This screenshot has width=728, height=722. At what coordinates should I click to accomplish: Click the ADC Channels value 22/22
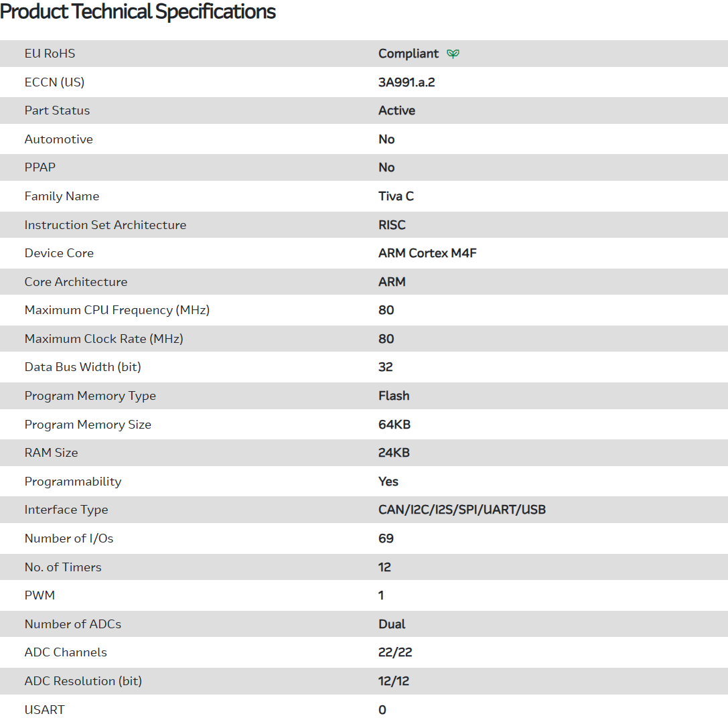pyautogui.click(x=393, y=652)
